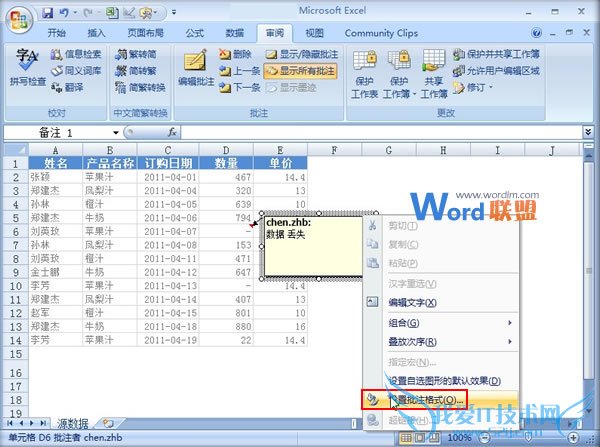Click the comment box with chen.zhb text

pos(313,246)
